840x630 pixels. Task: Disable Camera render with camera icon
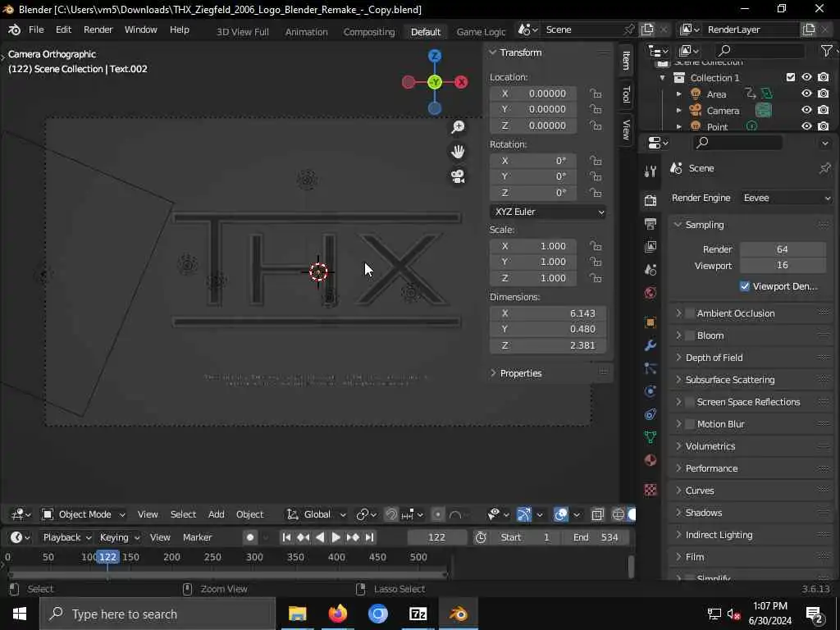(x=824, y=110)
